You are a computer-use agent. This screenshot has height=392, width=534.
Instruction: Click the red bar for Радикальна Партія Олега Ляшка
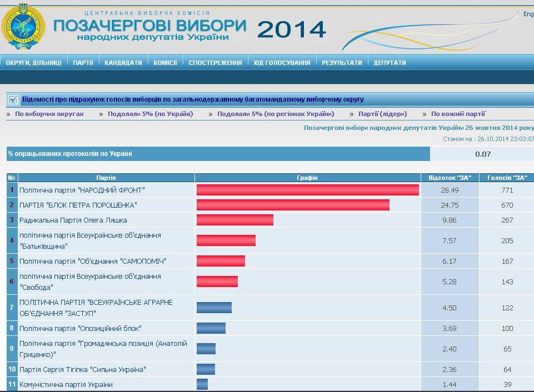coord(235,220)
